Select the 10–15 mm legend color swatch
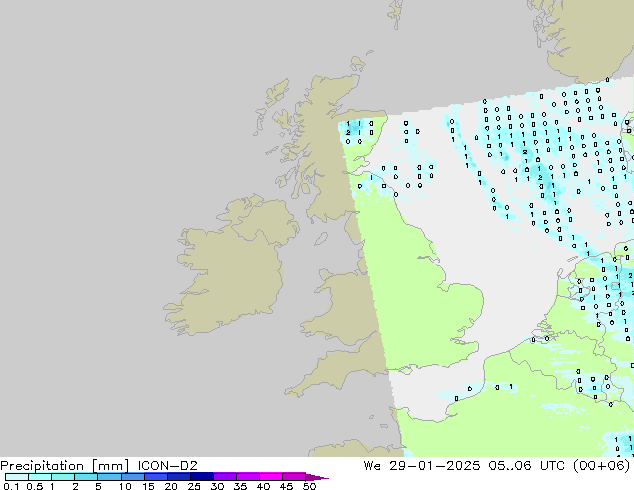This screenshot has height=490, width=634. coord(132,477)
